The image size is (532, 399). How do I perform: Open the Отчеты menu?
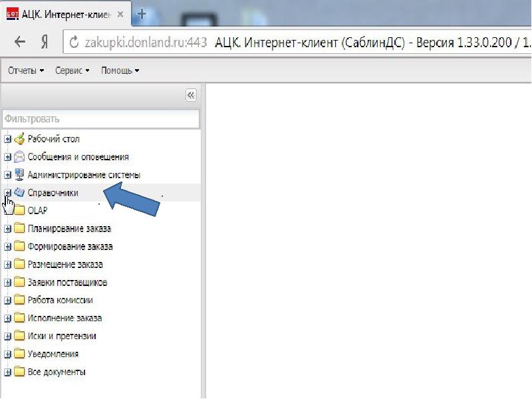click(26, 70)
